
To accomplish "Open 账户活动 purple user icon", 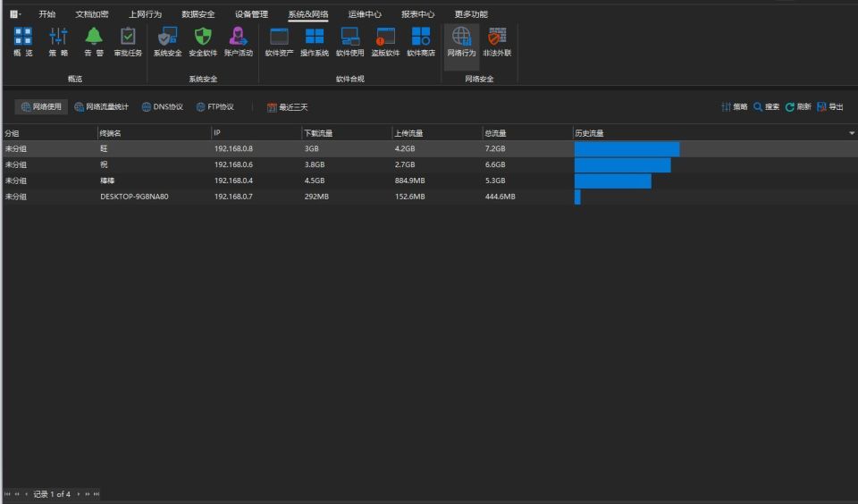I will click(x=239, y=42).
